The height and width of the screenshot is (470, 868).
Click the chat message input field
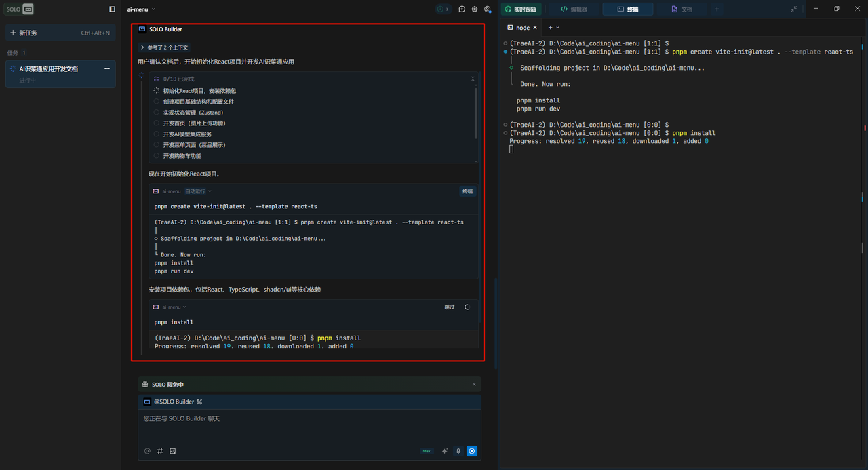(x=309, y=426)
